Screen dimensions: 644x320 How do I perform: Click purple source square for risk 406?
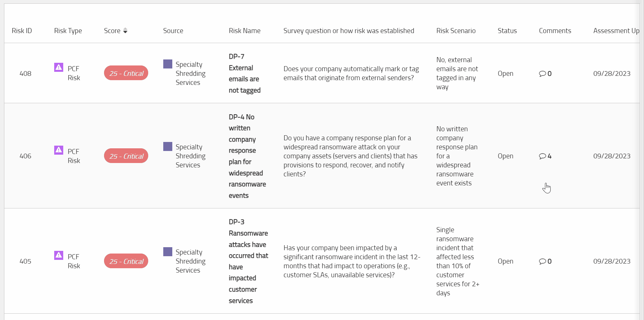point(168,146)
